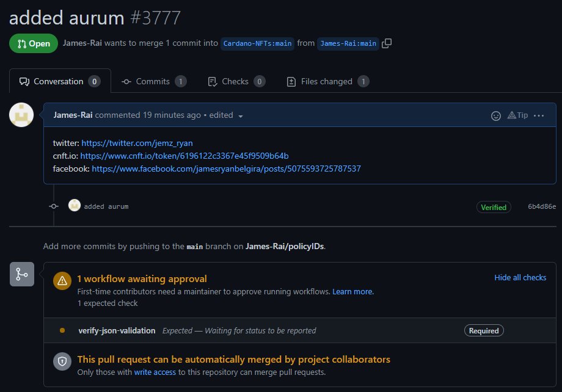Click the 19 minutes ago timestamp
Screen dimensions: 562x392
coord(172,115)
